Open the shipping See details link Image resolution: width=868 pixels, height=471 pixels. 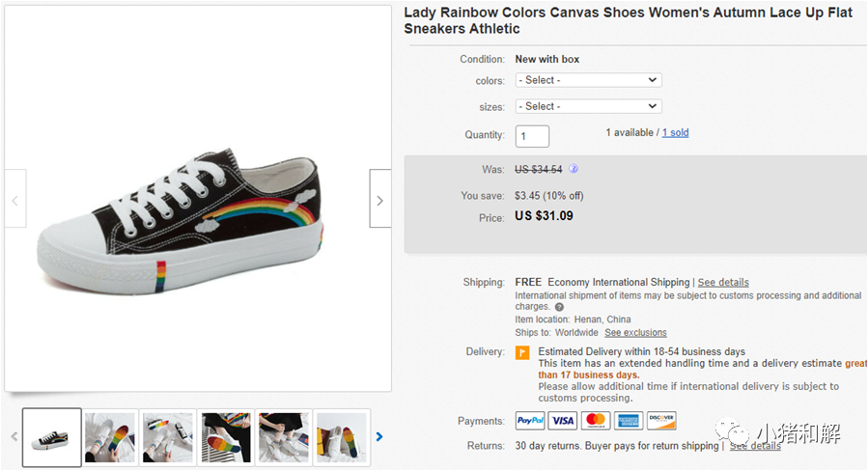coord(723,282)
